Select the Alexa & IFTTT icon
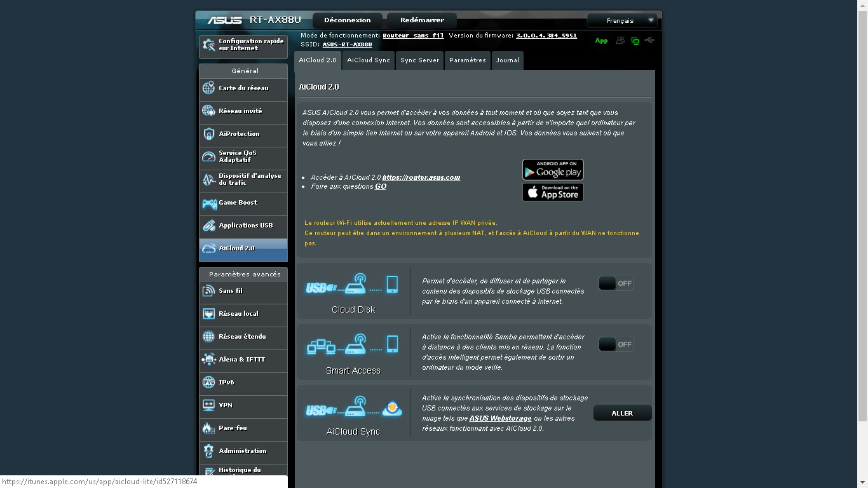This screenshot has height=488, width=868. [208, 360]
